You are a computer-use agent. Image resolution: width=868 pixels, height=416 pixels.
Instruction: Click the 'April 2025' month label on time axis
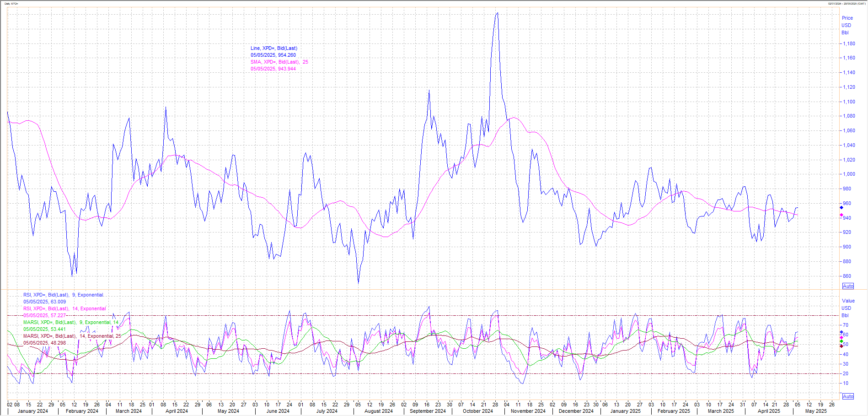point(769,411)
